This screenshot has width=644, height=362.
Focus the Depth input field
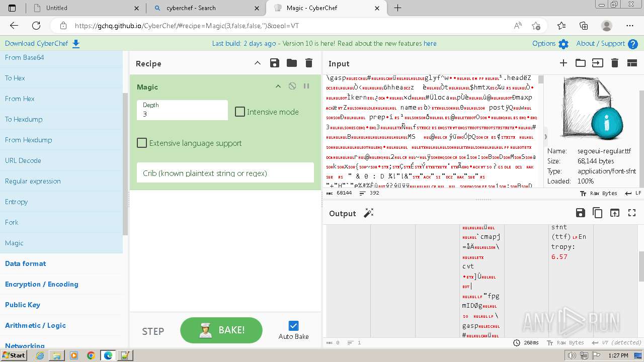tap(182, 110)
